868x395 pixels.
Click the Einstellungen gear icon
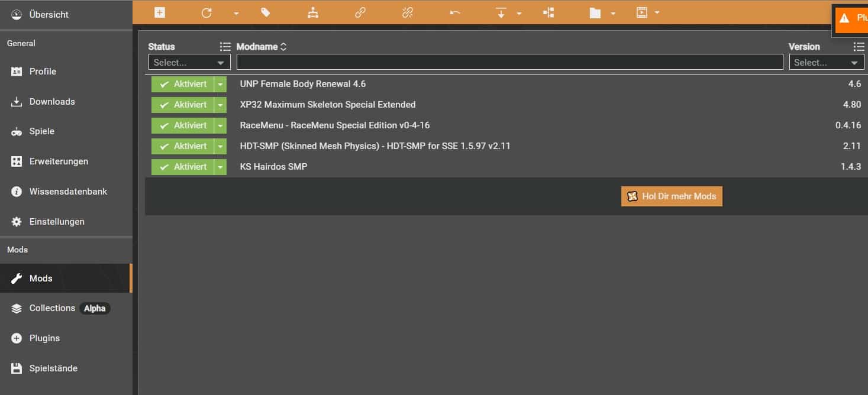click(x=17, y=222)
